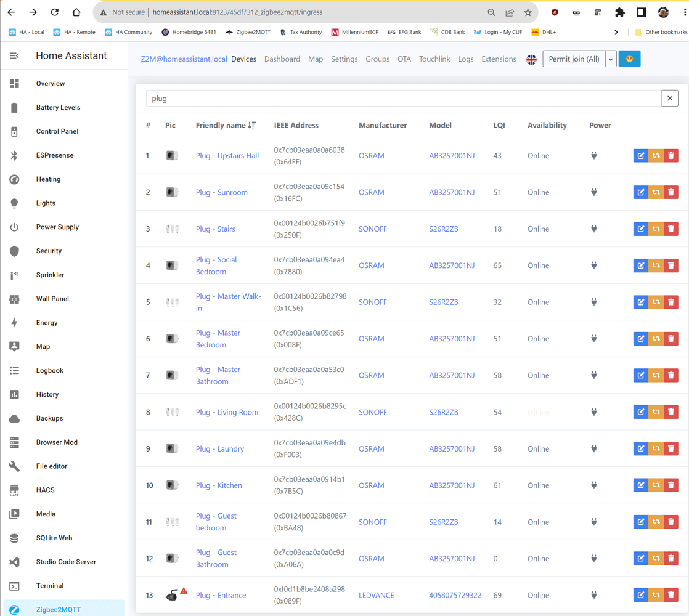Viewport: 689px width, 616px height.
Task: Open the Other bookmarks folder
Action: tap(661, 31)
